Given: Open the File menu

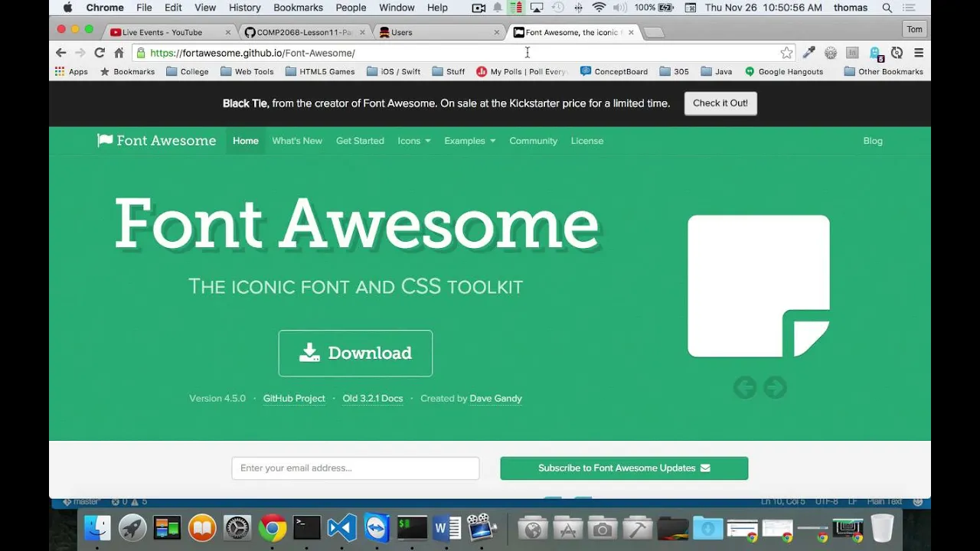Looking at the screenshot, I should [x=144, y=8].
